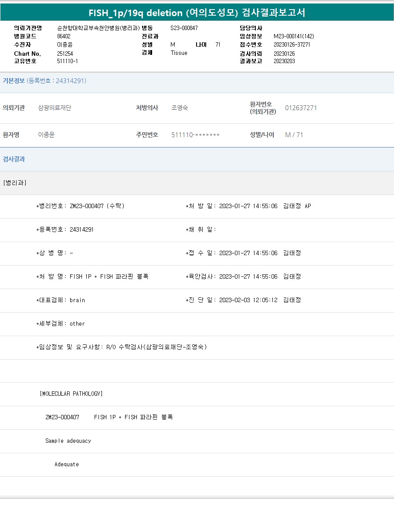Click the [MOLECULAR PATHOLOGY] heading
The image size is (394, 532).
point(71,394)
